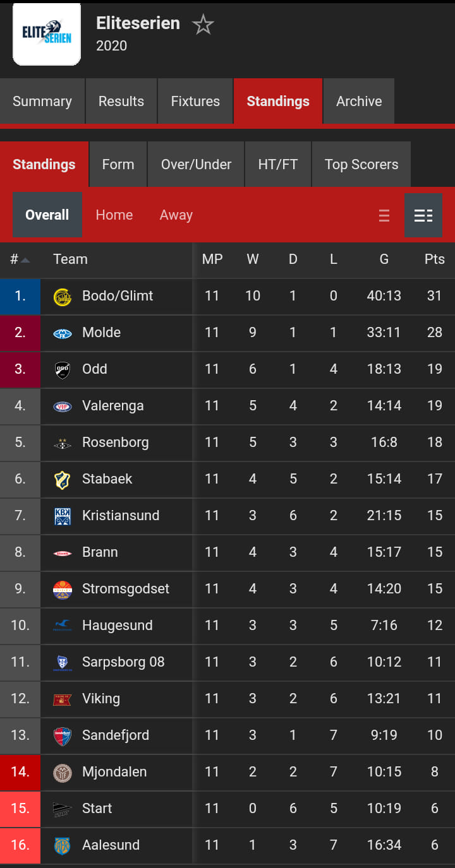Open the Bodo/Glimt club crest
The width and height of the screenshot is (455, 868).
point(63,296)
